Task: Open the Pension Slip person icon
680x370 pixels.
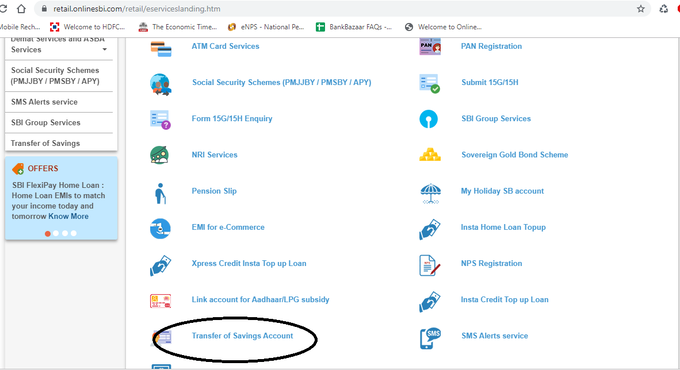Action: click(160, 193)
